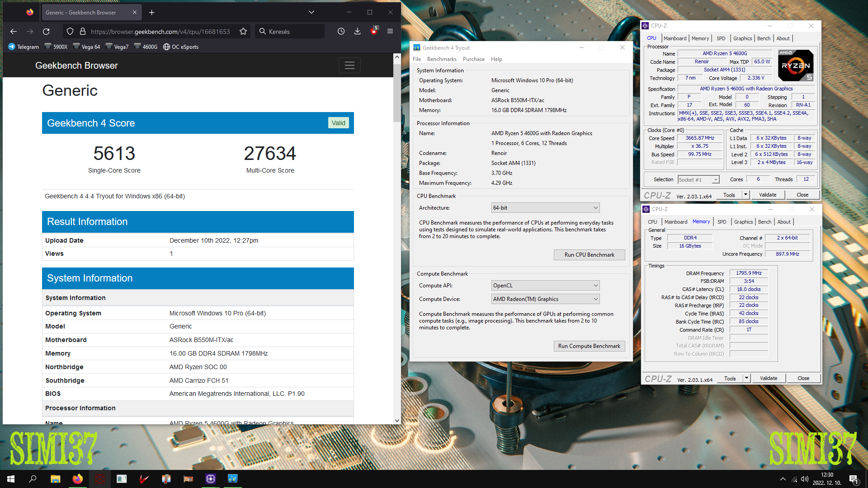The height and width of the screenshot is (488, 868).
Task: Select Mainboard tab in bottom CPU-Z window
Action: click(x=675, y=222)
